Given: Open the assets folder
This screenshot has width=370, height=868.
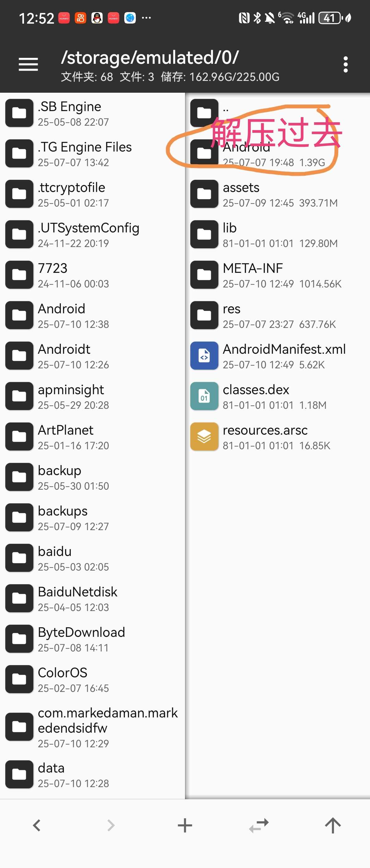Looking at the screenshot, I should (277, 194).
